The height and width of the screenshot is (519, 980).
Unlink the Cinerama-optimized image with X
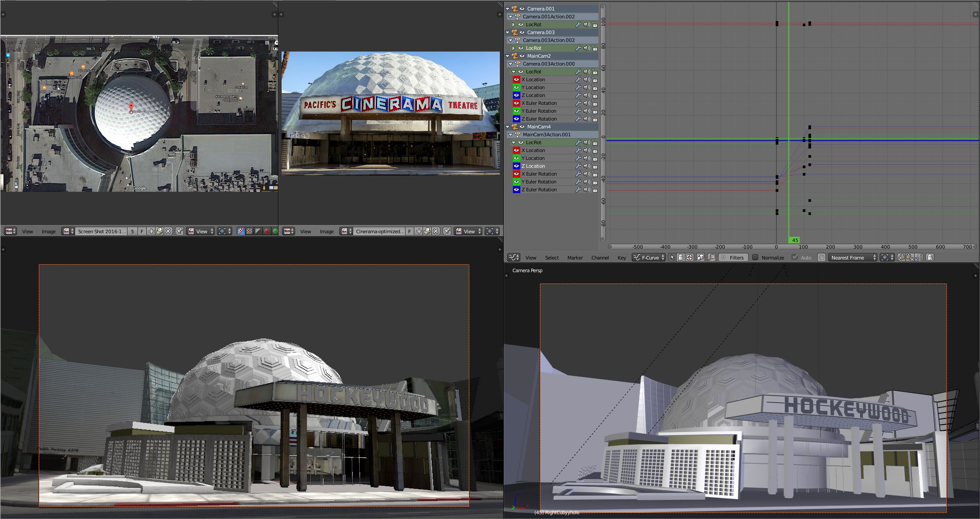(x=436, y=232)
